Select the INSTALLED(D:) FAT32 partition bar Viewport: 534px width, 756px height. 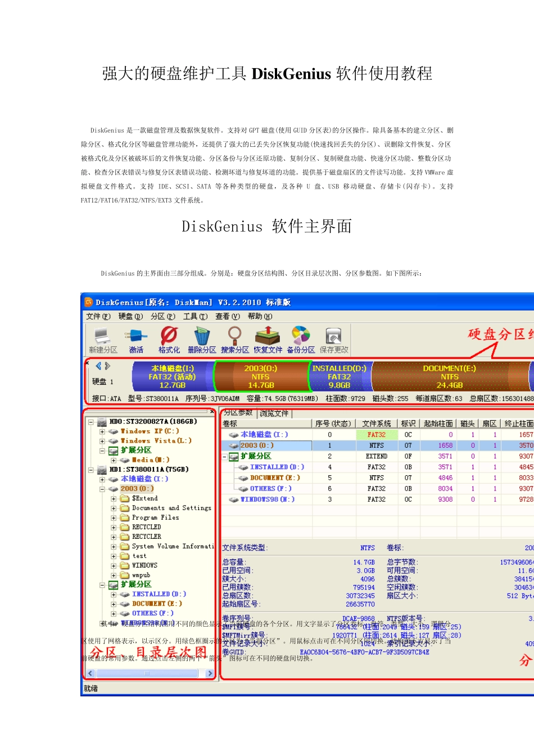click(340, 376)
